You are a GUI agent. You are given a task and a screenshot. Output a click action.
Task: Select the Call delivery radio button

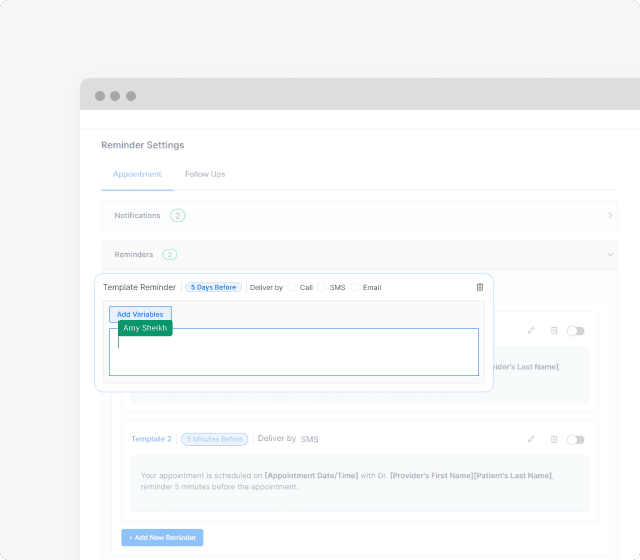coord(292,288)
